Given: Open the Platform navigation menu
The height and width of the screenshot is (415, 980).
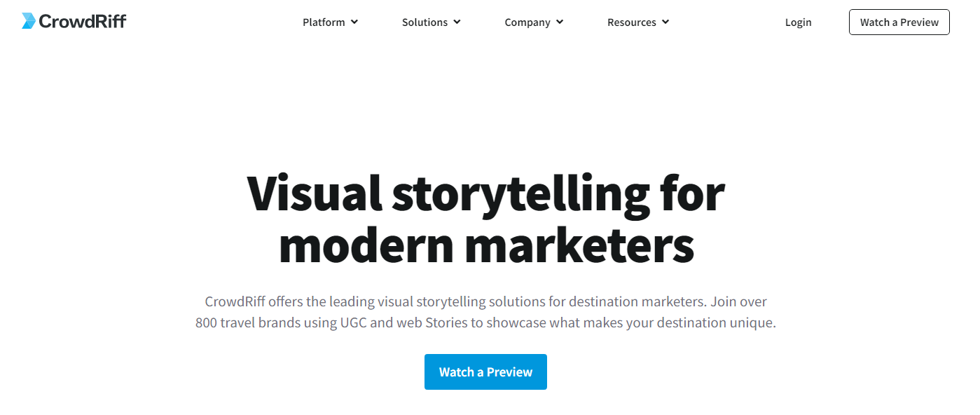Looking at the screenshot, I should point(324,22).
